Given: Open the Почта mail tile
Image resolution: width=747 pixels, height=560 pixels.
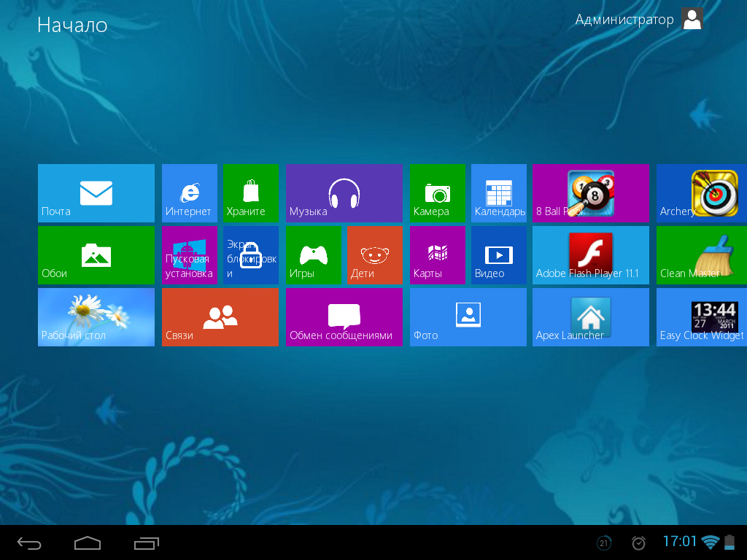Looking at the screenshot, I should pyautogui.click(x=96, y=192).
